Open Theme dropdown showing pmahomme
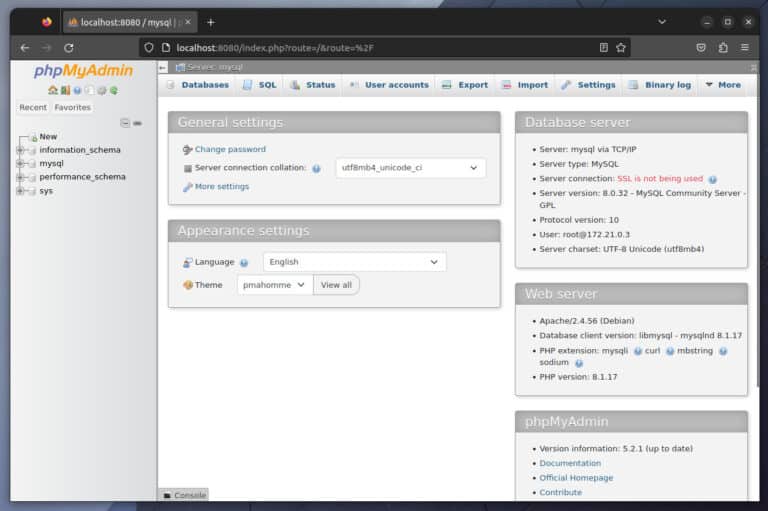This screenshot has height=511, width=768. (275, 285)
